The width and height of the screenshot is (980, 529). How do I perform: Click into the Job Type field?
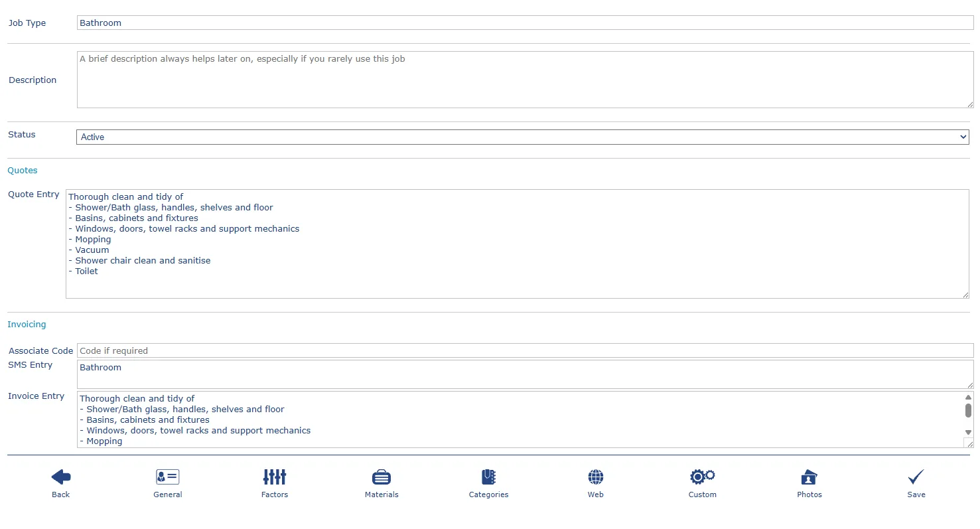click(525, 23)
